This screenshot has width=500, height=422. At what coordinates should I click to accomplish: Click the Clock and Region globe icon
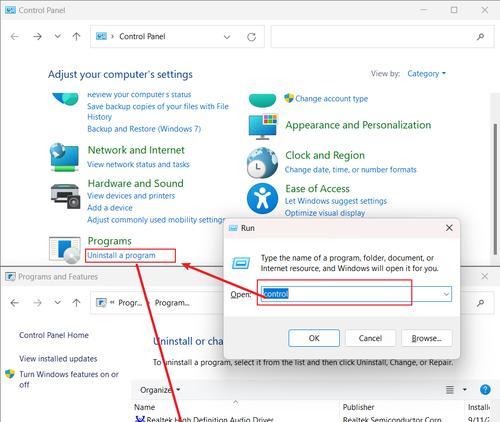point(262,163)
